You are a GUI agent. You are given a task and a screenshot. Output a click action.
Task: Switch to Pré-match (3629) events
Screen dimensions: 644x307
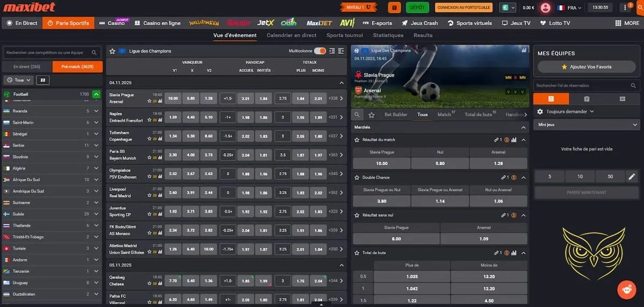pyautogui.click(x=77, y=67)
